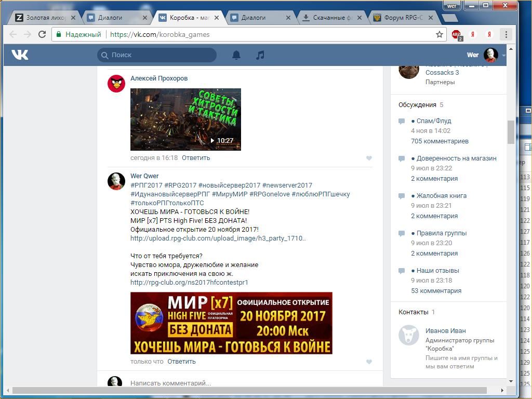This screenshot has width=532, height=399.
Task: Click the Angry Birds avatar of Алексей Прохоров
Action: pyautogui.click(x=116, y=84)
